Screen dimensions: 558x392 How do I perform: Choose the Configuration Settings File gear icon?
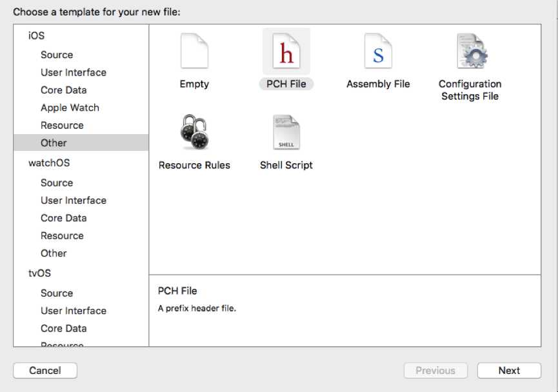coord(472,51)
